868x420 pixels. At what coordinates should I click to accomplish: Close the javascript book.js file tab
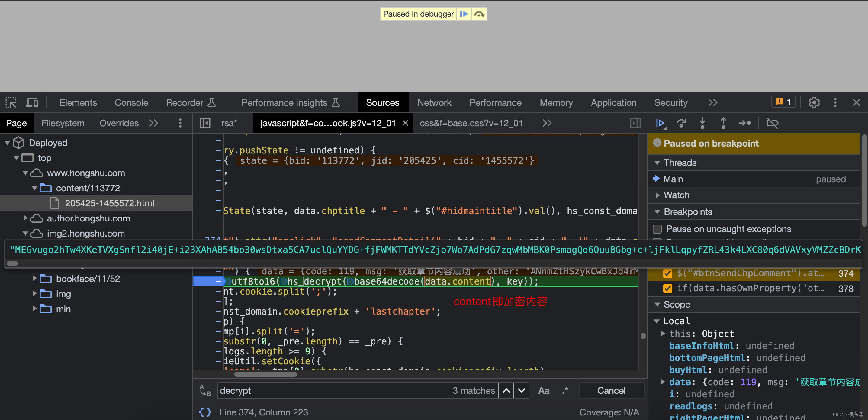point(405,123)
